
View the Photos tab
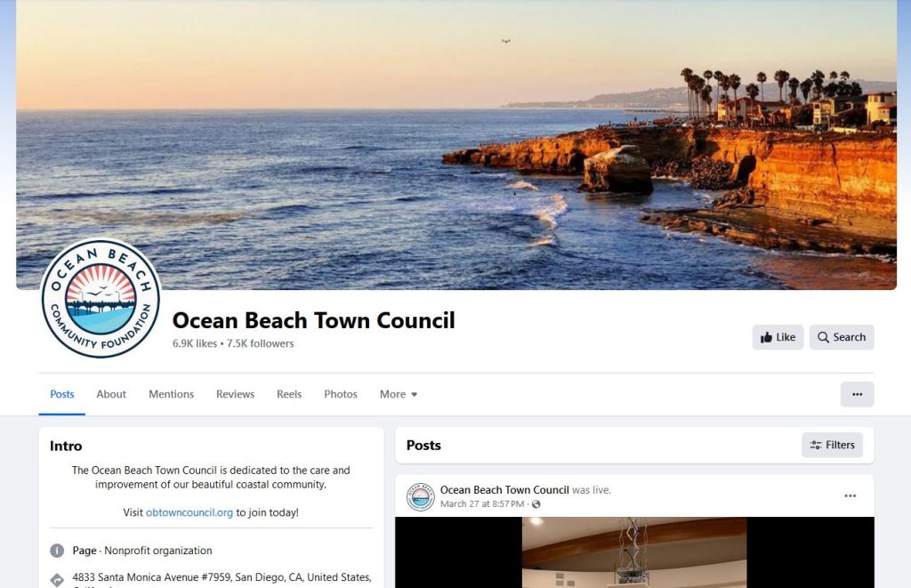coord(341,394)
